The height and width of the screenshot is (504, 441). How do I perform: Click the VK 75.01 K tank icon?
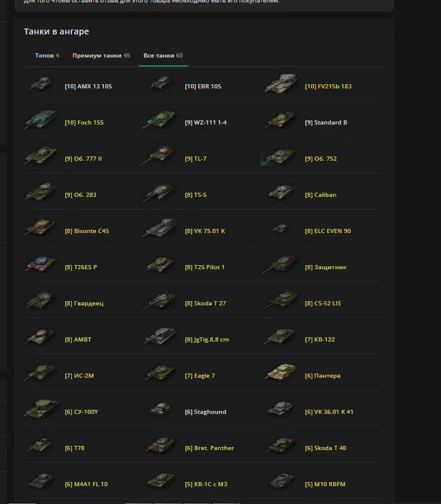160,228
